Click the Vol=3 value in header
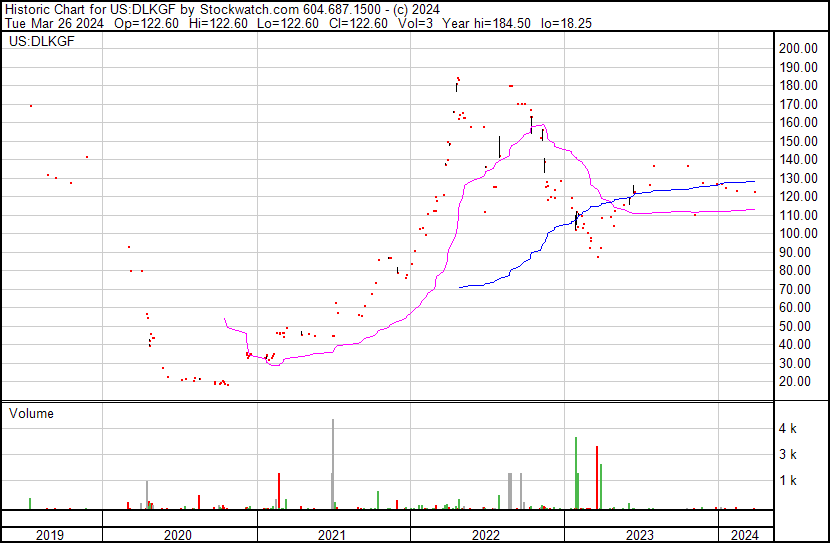The height and width of the screenshot is (543, 830). [414, 23]
